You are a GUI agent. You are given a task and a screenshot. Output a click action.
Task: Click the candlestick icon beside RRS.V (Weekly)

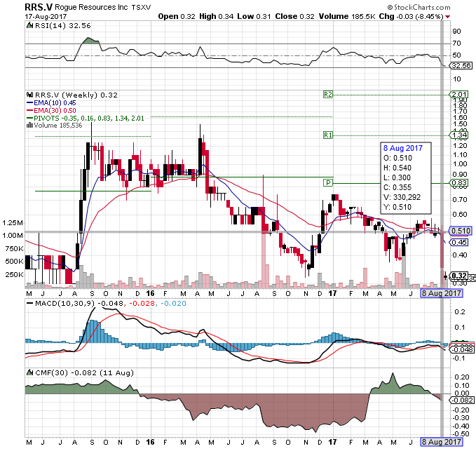coord(29,95)
